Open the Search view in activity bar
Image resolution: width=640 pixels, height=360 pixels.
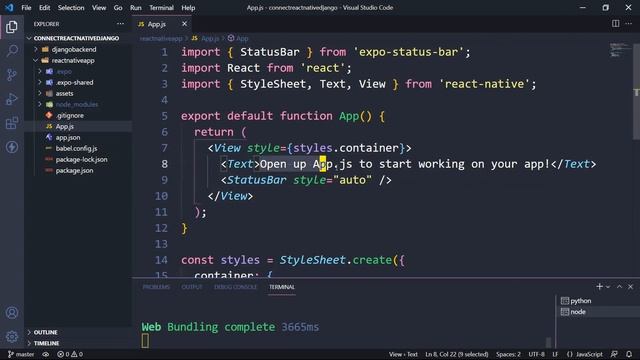pyautogui.click(x=12, y=51)
